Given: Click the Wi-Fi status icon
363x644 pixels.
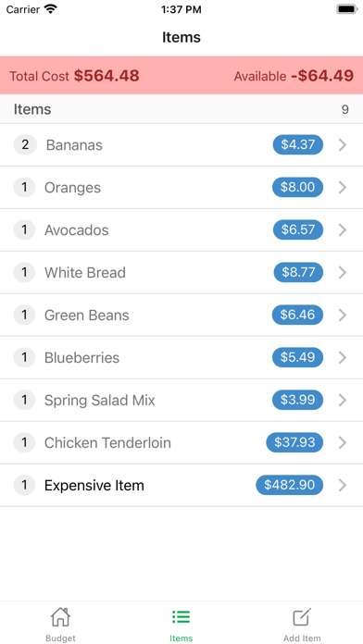Looking at the screenshot, I should coord(51,9).
